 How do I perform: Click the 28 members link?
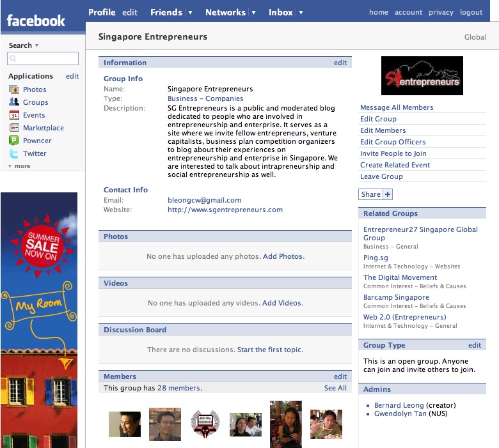click(x=179, y=388)
